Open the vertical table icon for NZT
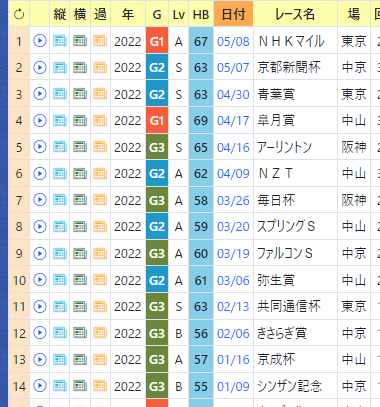The image size is (380, 407). click(x=60, y=173)
